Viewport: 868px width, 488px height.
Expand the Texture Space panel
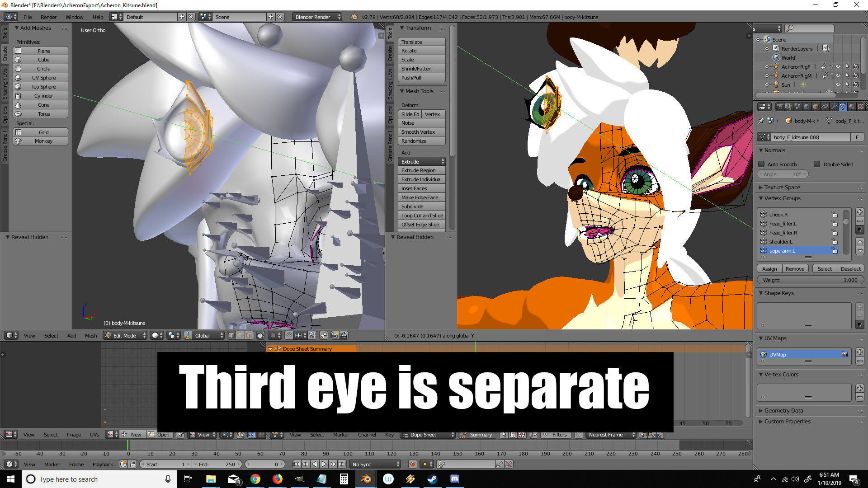point(782,187)
